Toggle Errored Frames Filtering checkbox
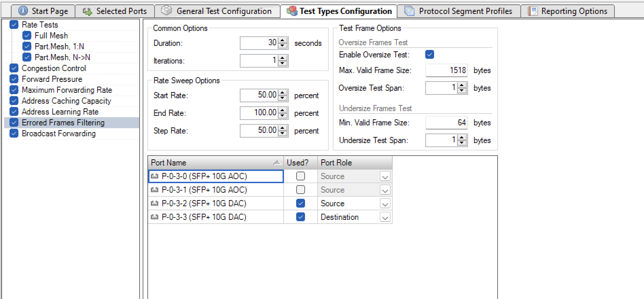The height and width of the screenshot is (299, 644). 14,122
